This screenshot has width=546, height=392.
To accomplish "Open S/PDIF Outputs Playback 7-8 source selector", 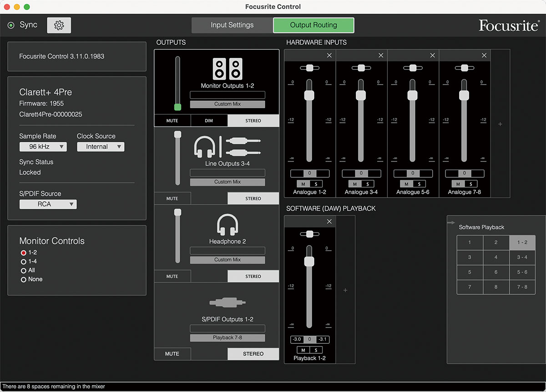I will [x=227, y=338].
